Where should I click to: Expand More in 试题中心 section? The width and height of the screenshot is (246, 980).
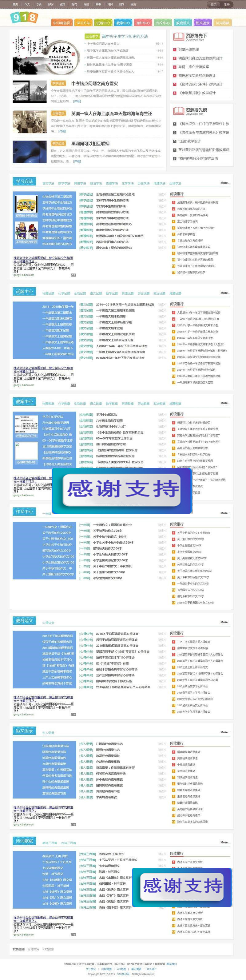click(225, 293)
